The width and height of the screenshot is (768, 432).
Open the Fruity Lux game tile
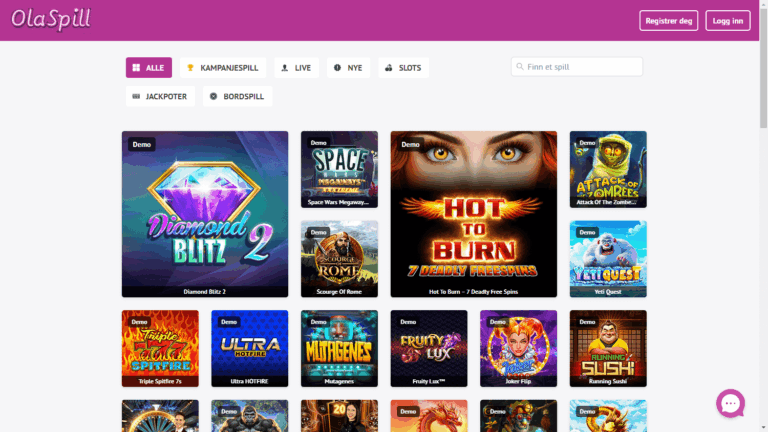pos(429,348)
